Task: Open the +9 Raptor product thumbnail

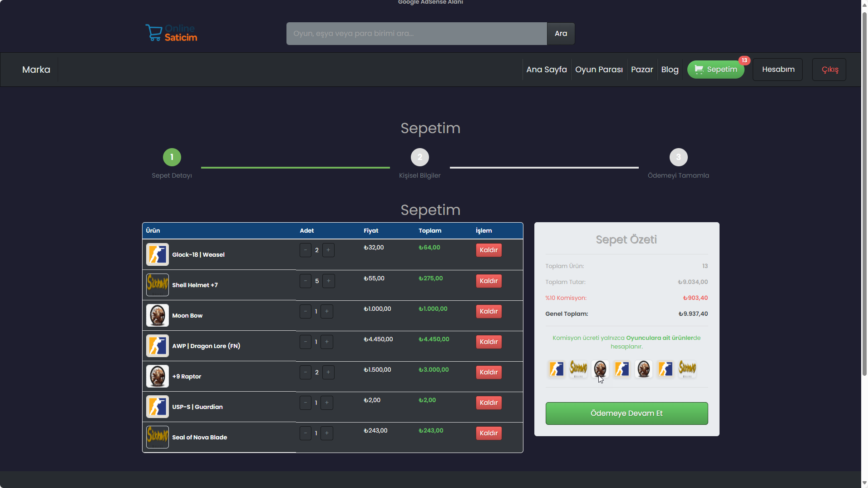Action: tap(158, 376)
